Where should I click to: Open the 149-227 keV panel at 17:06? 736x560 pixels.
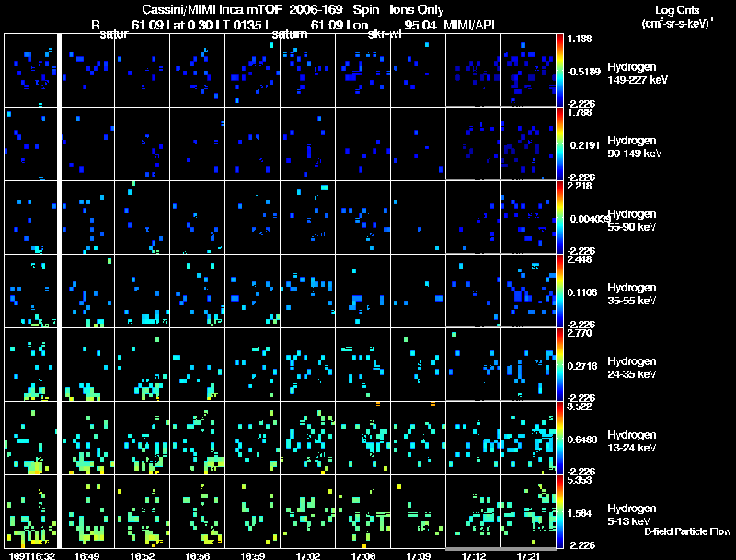[x=362, y=70]
